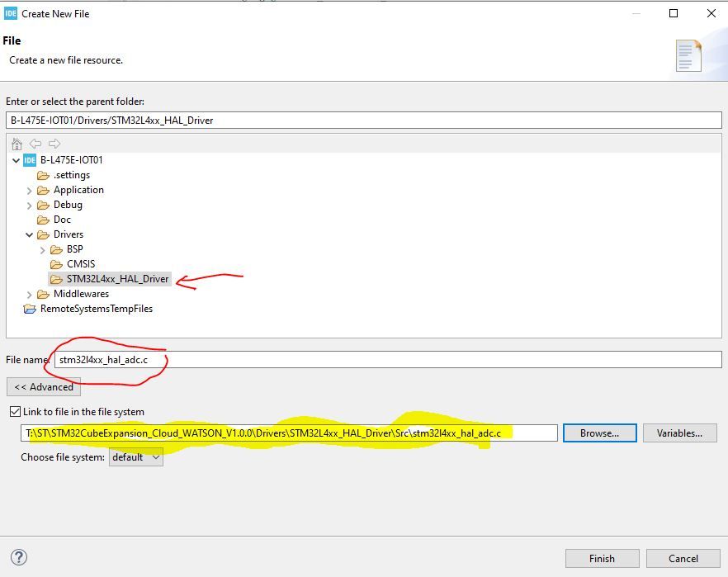Expand the BSP folder
Viewport: 728px width, 577px height.
[x=42, y=250]
